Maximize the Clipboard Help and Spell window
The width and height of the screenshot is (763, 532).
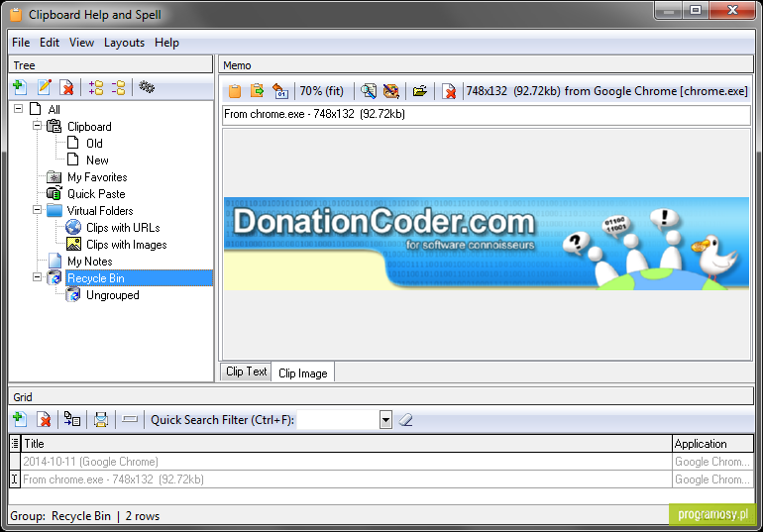tap(696, 10)
